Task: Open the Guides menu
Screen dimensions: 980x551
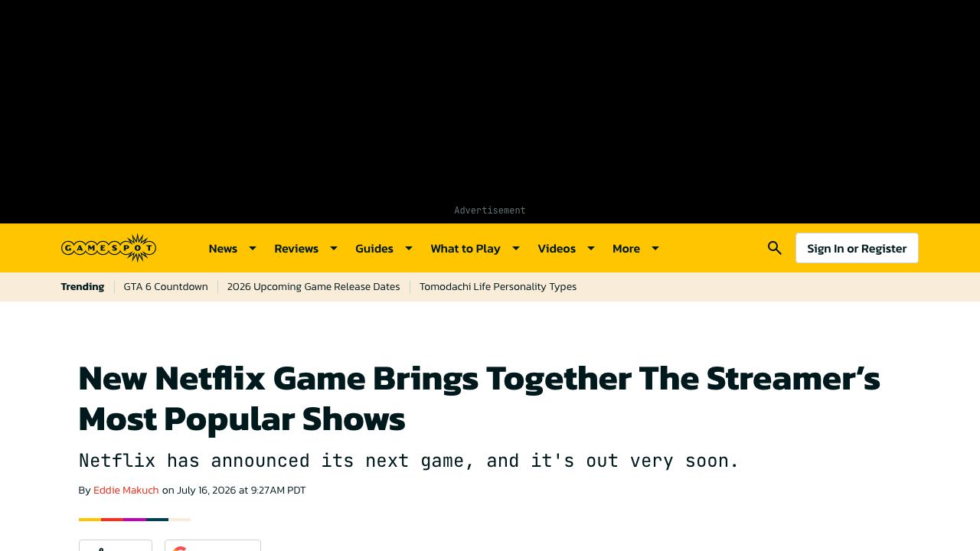Action: click(x=374, y=248)
